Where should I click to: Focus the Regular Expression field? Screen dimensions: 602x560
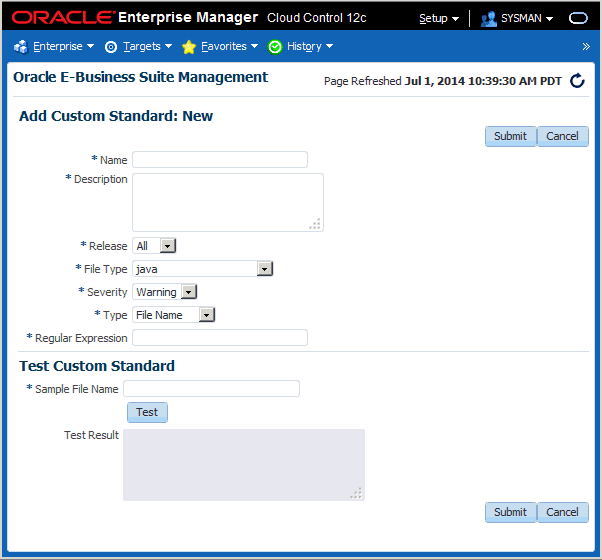point(220,337)
